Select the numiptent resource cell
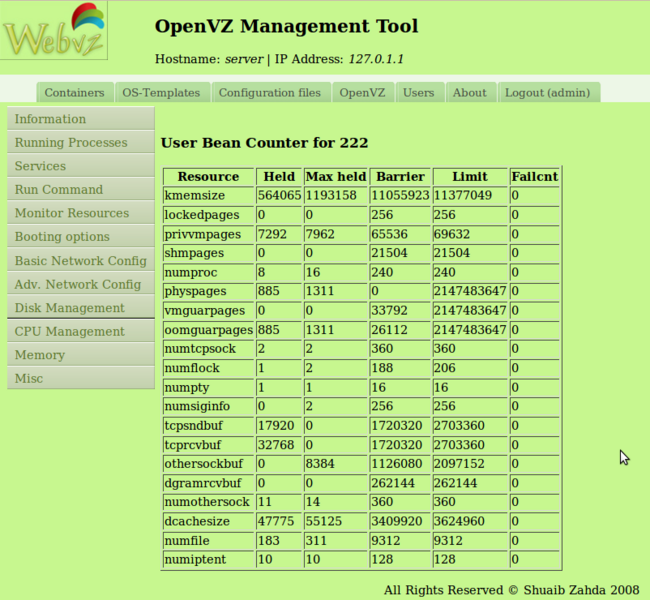650x600 pixels. tap(209, 559)
